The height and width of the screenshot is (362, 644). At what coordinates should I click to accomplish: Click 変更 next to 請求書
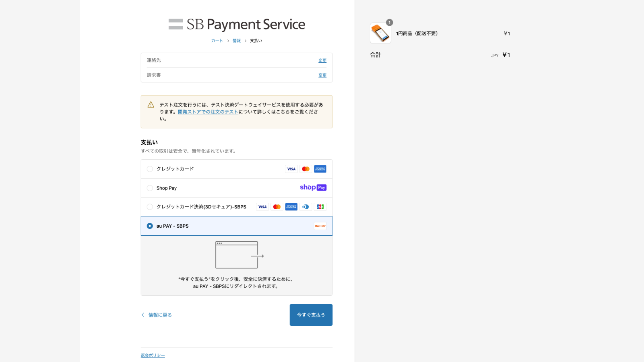click(x=322, y=76)
